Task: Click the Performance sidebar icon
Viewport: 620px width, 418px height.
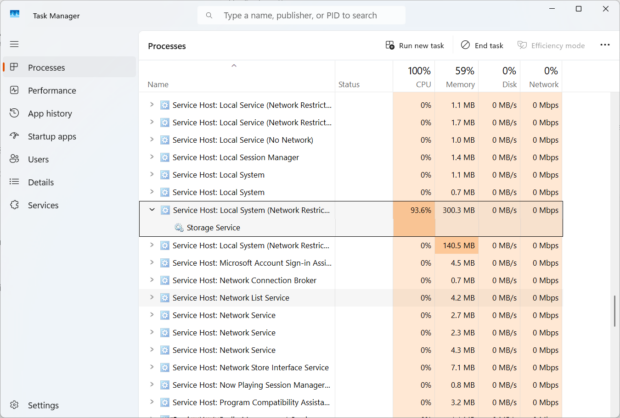Action: [x=14, y=90]
